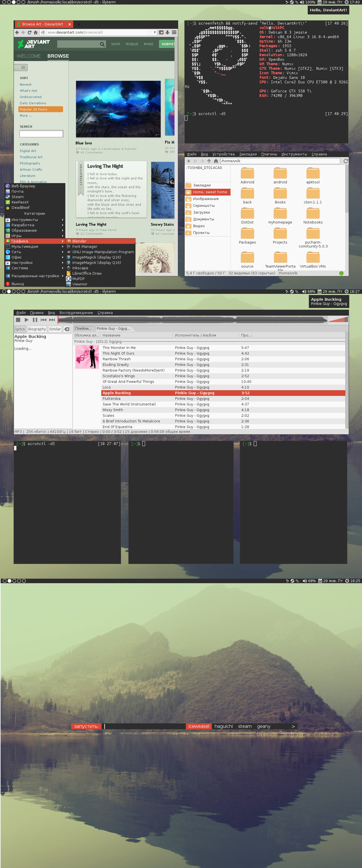The image size is (362, 868).
Task: Start playback in the music player
Action: click(27, 320)
